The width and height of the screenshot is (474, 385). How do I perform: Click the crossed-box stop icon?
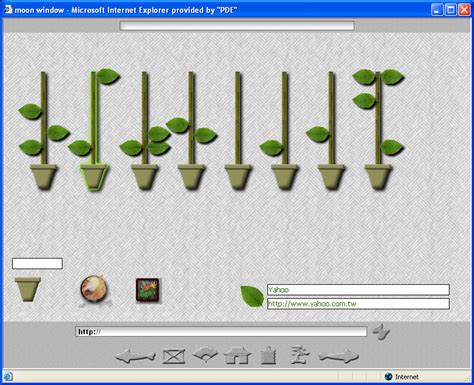click(174, 356)
